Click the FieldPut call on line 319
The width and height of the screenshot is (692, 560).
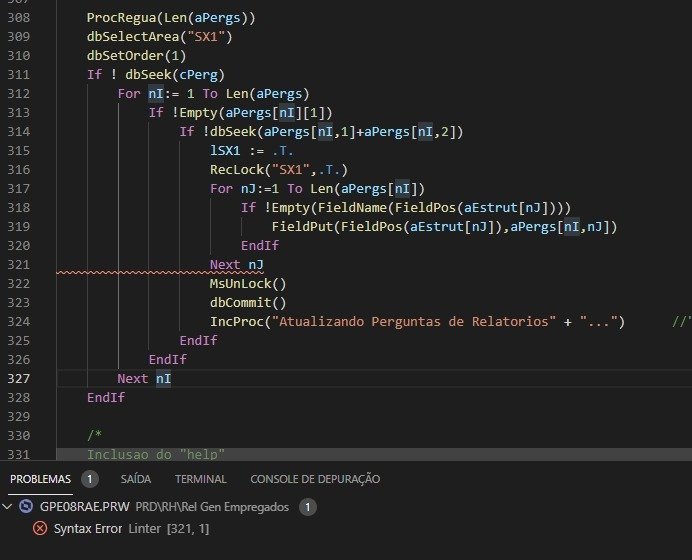coord(444,226)
